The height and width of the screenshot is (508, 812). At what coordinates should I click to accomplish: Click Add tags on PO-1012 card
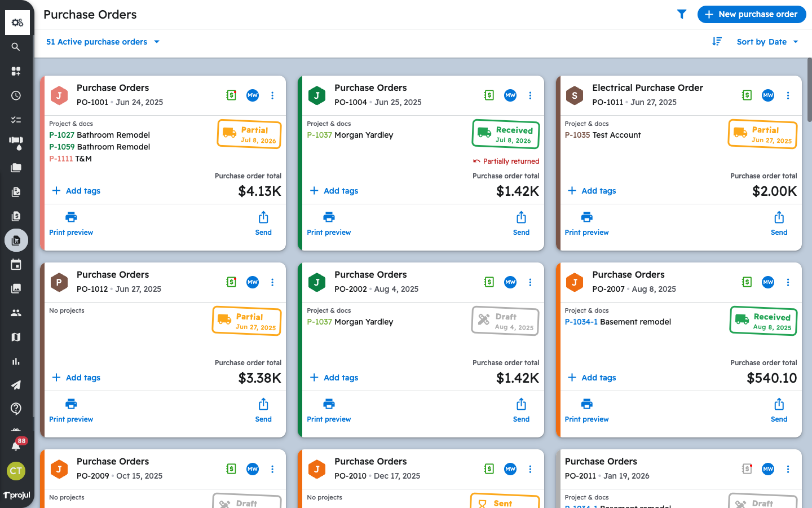tap(76, 378)
